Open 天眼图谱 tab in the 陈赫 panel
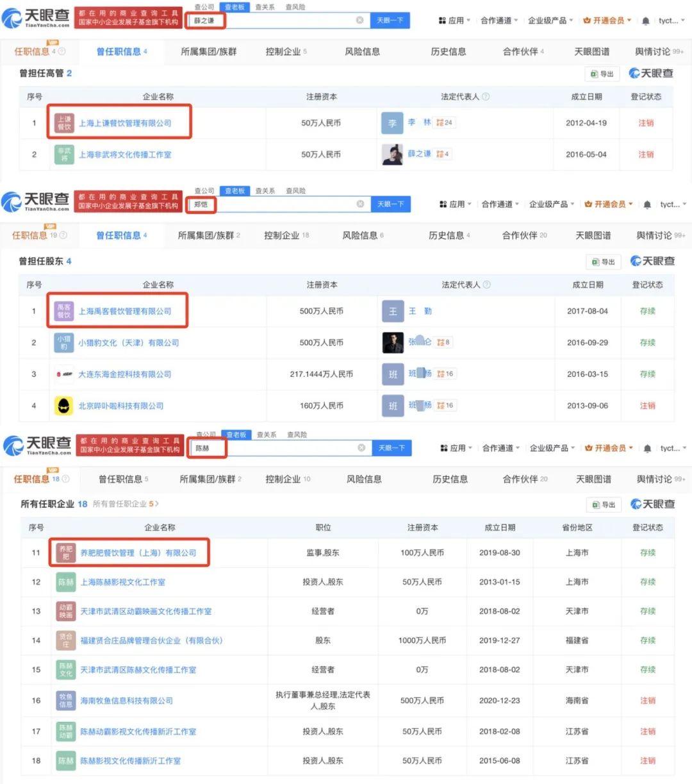The height and width of the screenshot is (784, 692). click(593, 479)
